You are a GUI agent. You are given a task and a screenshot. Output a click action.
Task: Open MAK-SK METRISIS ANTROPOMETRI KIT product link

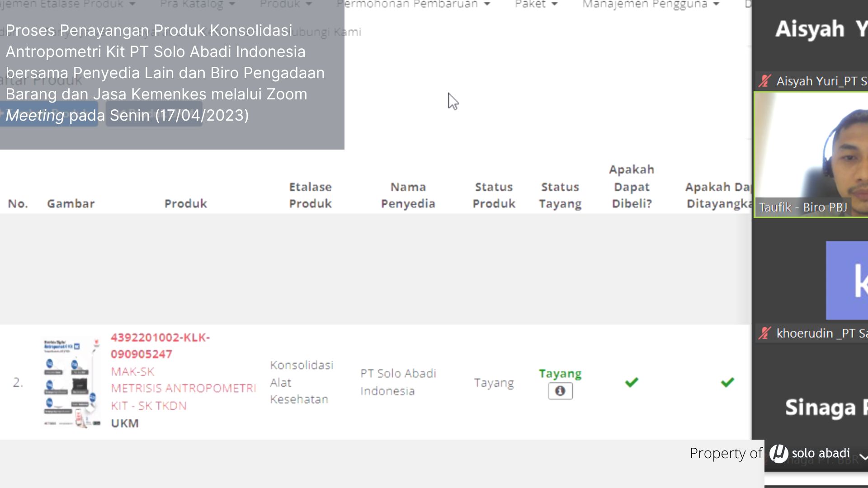coord(184,389)
